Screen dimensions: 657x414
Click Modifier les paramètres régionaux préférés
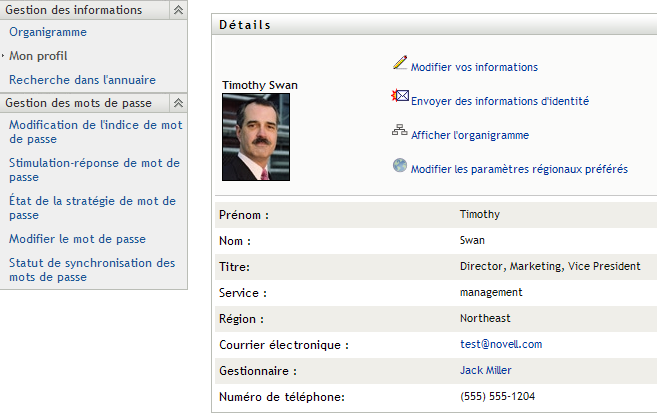tap(519, 169)
